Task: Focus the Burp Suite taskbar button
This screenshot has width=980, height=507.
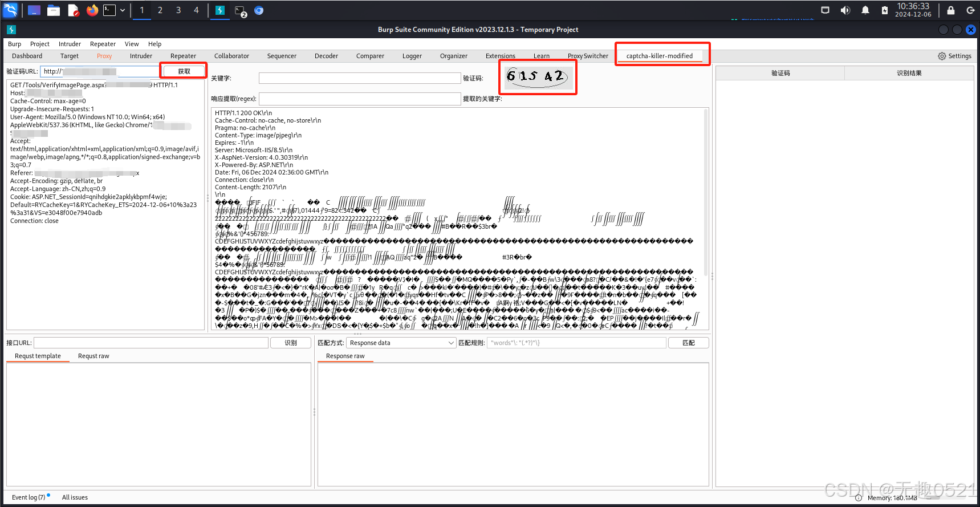Action: 220,10
